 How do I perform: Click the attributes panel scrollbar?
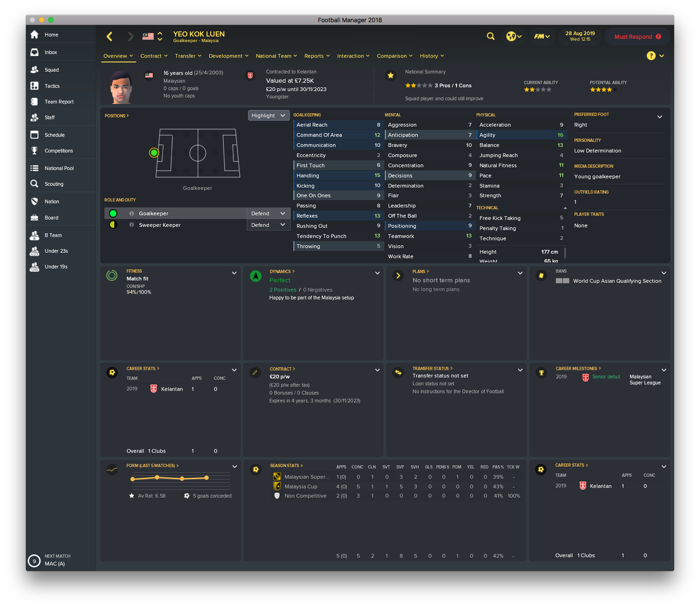(x=565, y=253)
